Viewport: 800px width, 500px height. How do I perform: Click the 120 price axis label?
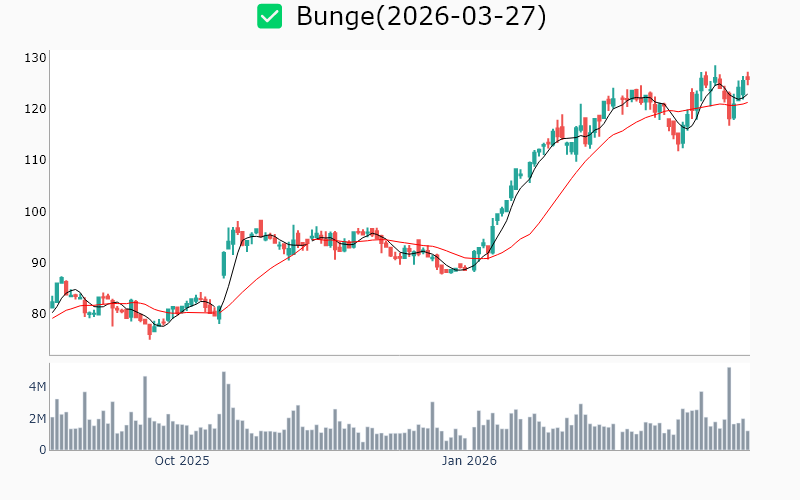(36, 109)
